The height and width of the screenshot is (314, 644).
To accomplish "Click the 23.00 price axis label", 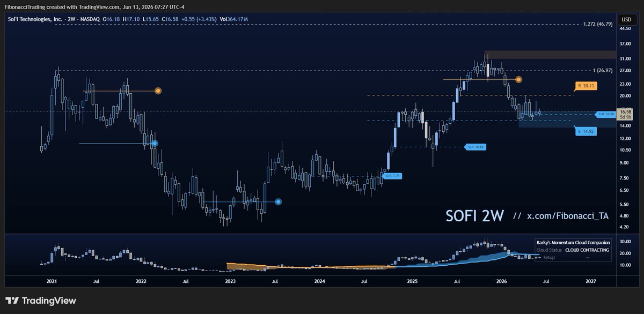I will (625, 84).
